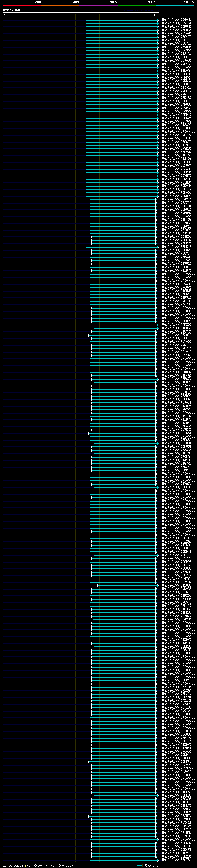The image size is (197, 868).
Task: Select hit label UniRef100_Q2HFP6
Action: point(176,761)
